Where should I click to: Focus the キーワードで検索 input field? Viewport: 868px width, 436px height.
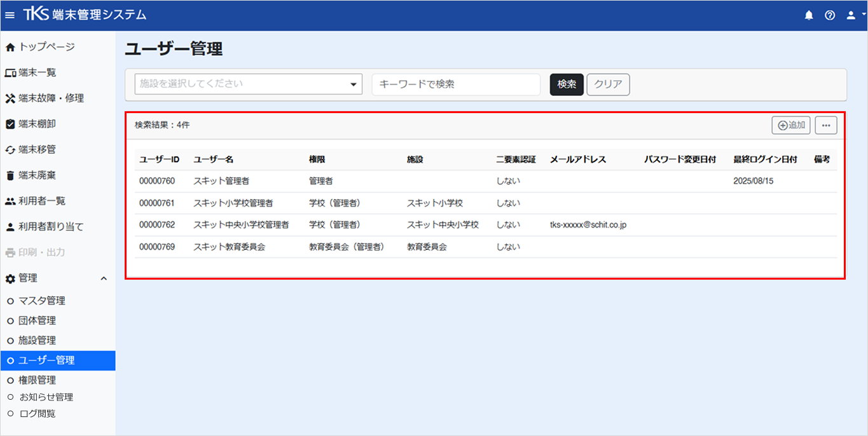pyautogui.click(x=456, y=84)
